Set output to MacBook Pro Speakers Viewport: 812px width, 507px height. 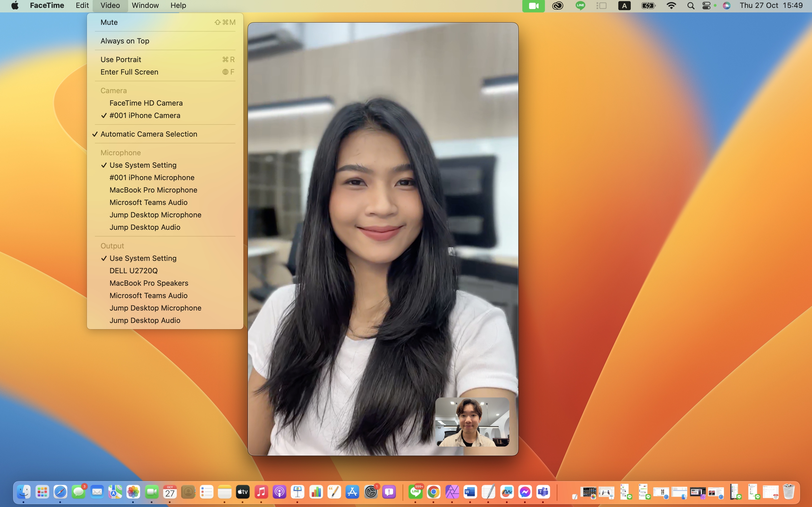pyautogui.click(x=149, y=283)
